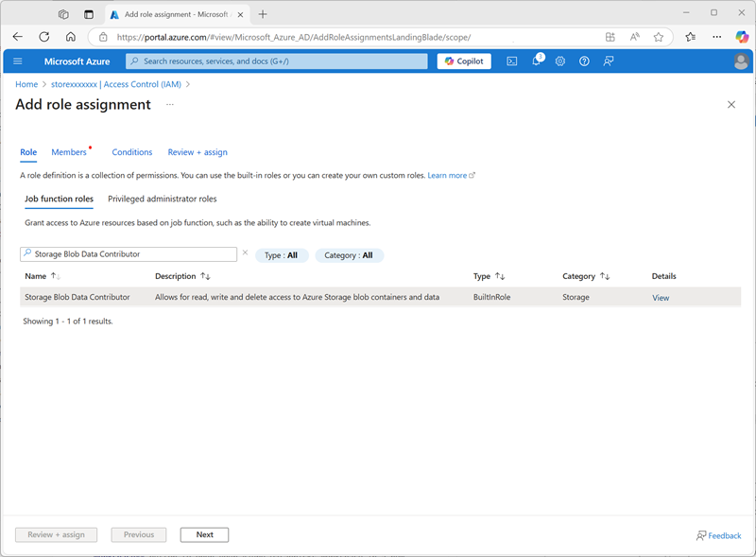Open the Feedback link at bottom right
This screenshot has height=557, width=756.
click(718, 536)
